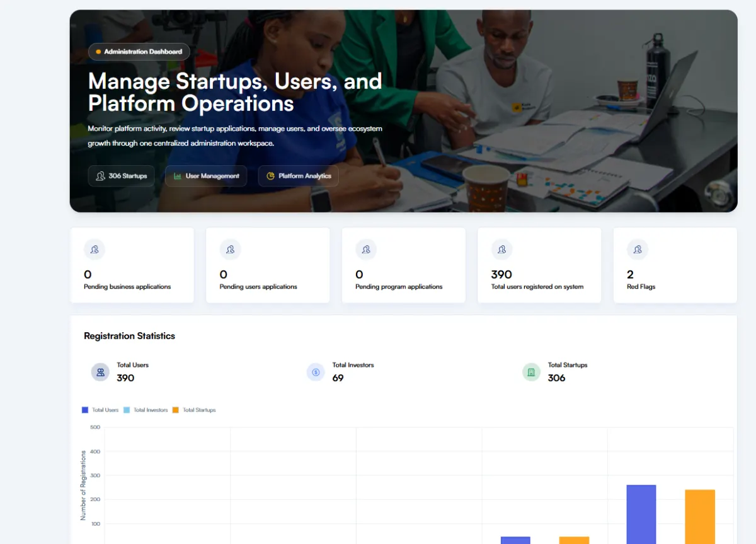Screen dimensions: 756x544
Task: Click the 'Red Flags' label
Action: 641,287
